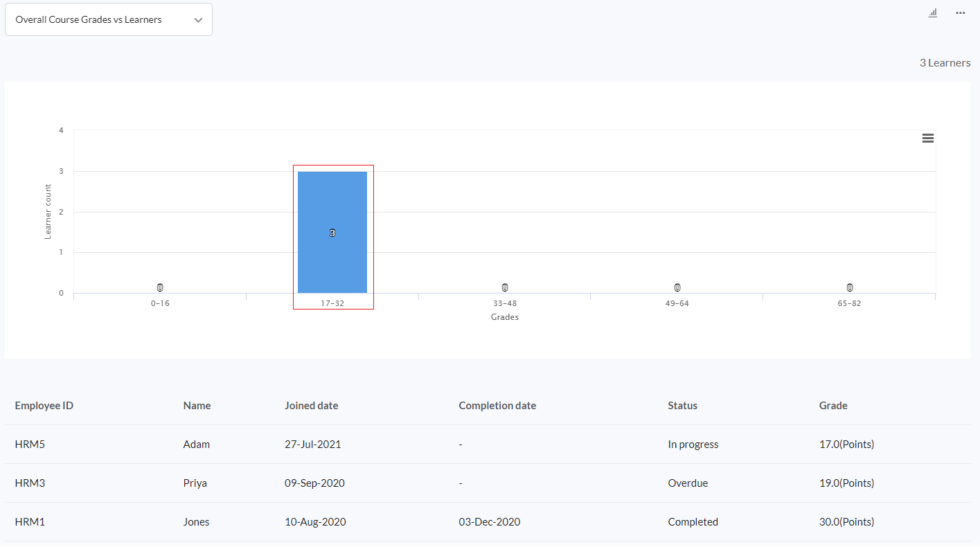Click the 65-82 axis label
The height and width of the screenshot is (547, 980).
pos(850,303)
